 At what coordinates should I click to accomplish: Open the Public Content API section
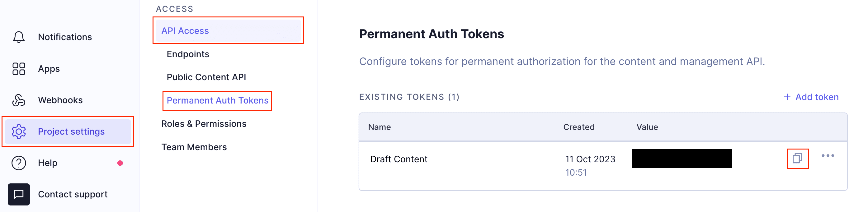[206, 77]
